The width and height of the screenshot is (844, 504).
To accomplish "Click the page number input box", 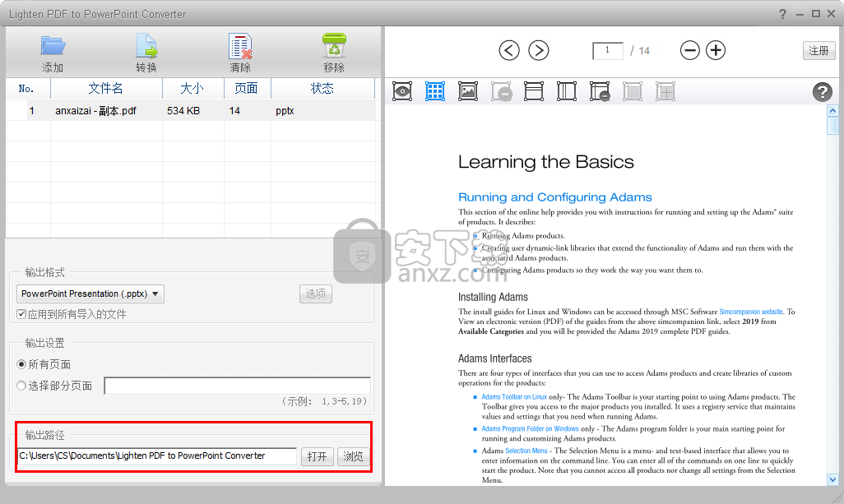I will tap(608, 50).
